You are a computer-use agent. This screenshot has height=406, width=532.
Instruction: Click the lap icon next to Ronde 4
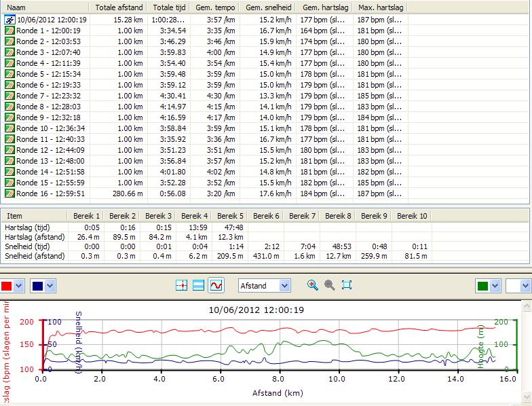tap(9, 63)
